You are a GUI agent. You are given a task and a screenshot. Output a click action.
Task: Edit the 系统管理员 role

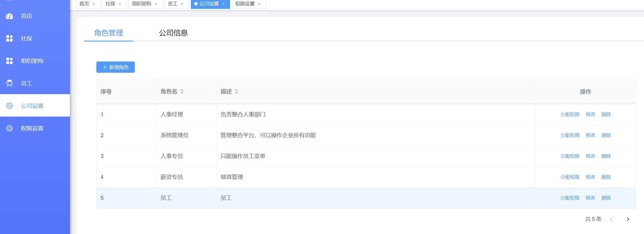(x=590, y=135)
